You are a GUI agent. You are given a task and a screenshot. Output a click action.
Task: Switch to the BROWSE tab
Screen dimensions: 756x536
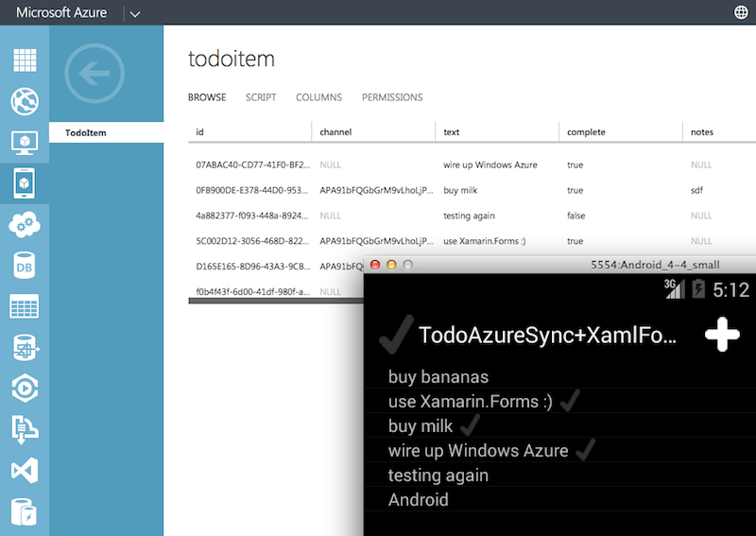click(207, 97)
